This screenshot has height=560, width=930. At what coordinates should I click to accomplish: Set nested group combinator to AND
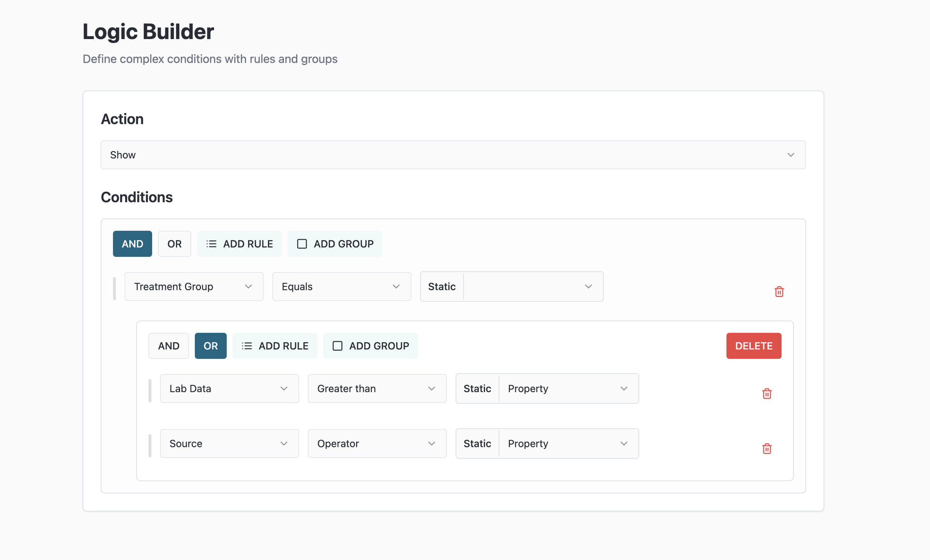[169, 346]
